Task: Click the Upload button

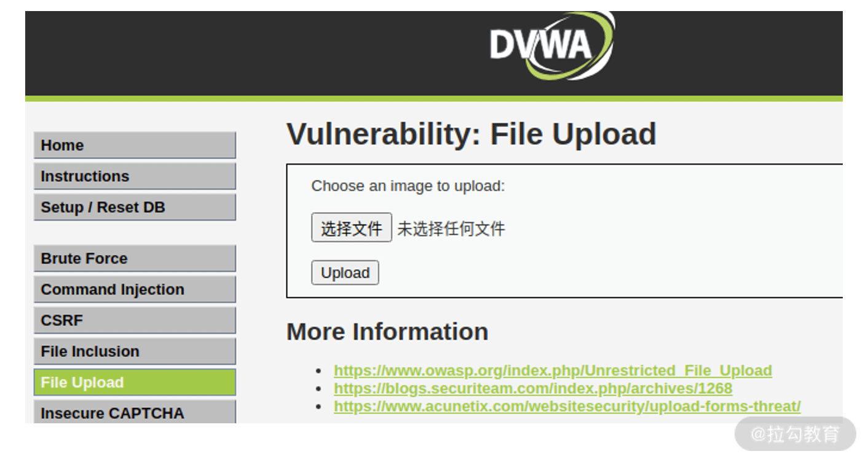Action: point(345,273)
